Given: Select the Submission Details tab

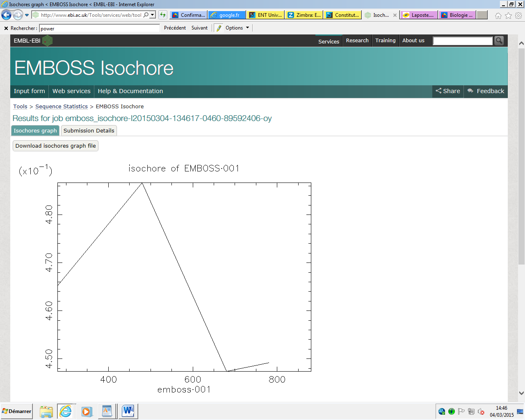Looking at the screenshot, I should 89,130.
